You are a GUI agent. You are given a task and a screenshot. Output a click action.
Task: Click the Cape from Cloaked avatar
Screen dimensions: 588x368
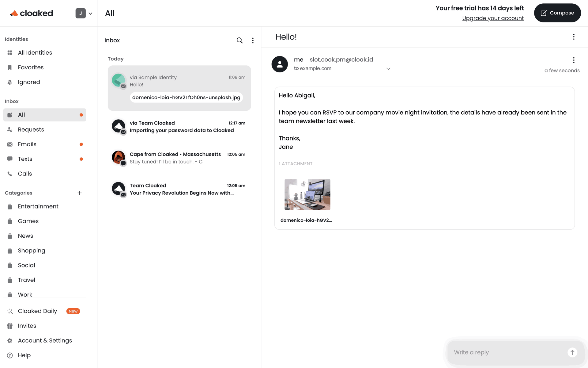click(x=119, y=157)
